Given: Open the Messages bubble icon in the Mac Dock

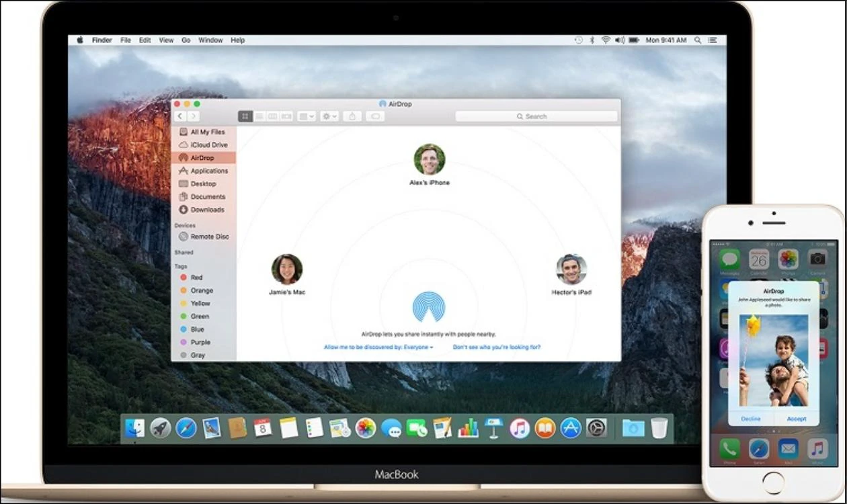Looking at the screenshot, I should [x=391, y=427].
